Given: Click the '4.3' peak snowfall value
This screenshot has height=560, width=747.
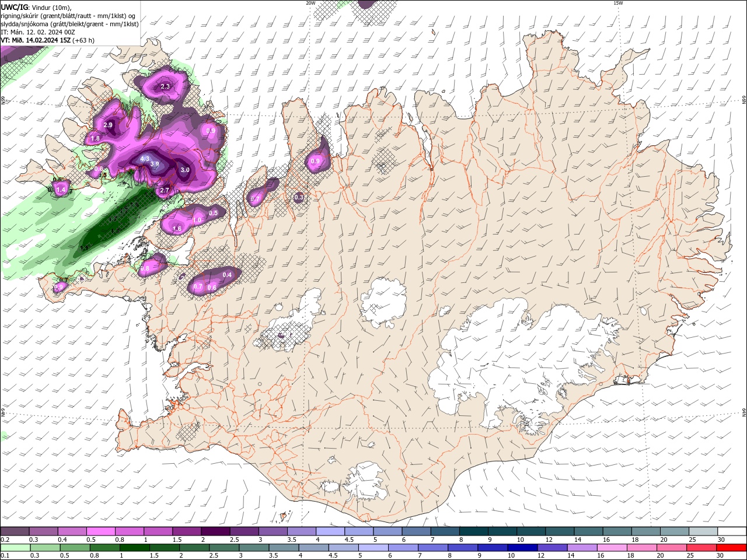Looking at the screenshot, I should (x=145, y=159).
